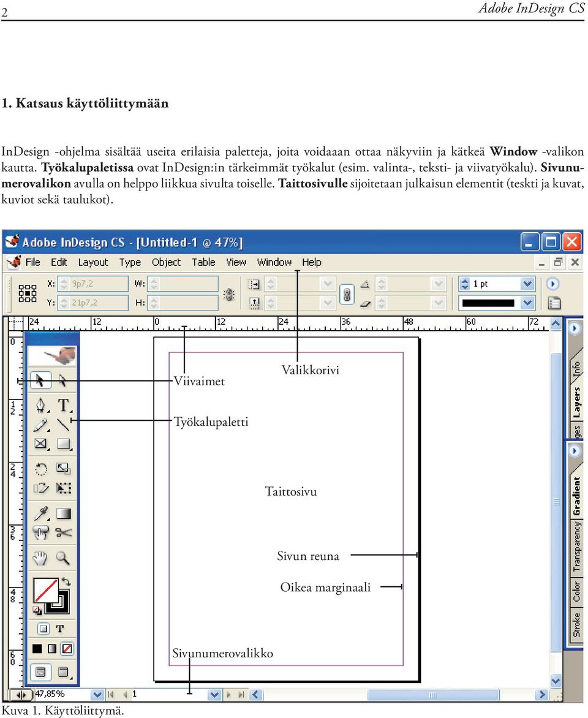Switch to the Transparency panel tab
This screenshot has width=588, height=718.
(576, 546)
